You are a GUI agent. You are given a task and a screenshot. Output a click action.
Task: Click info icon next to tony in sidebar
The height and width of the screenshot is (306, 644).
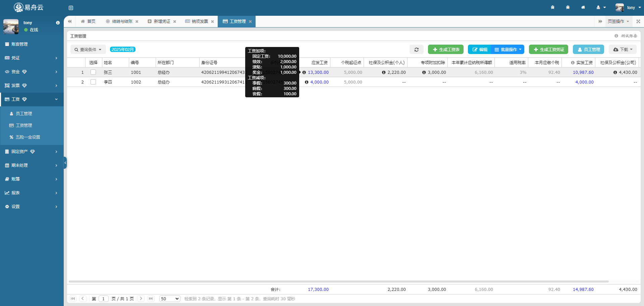[58, 23]
